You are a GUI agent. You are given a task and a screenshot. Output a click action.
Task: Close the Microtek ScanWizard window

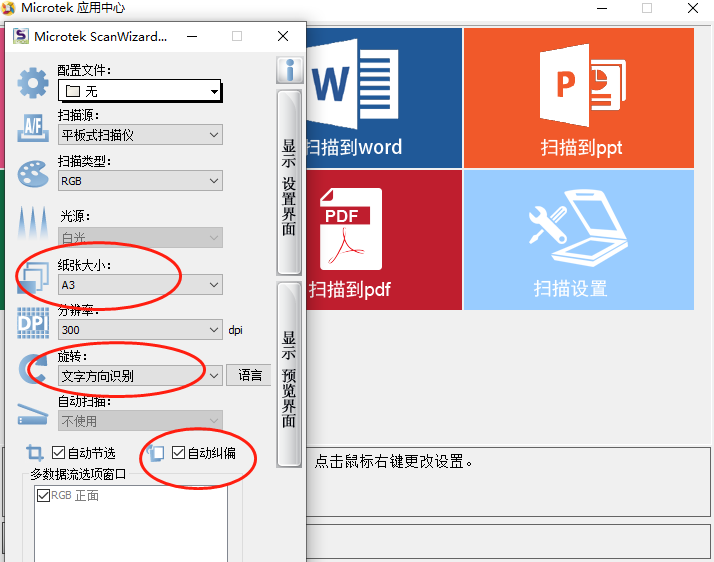283,36
